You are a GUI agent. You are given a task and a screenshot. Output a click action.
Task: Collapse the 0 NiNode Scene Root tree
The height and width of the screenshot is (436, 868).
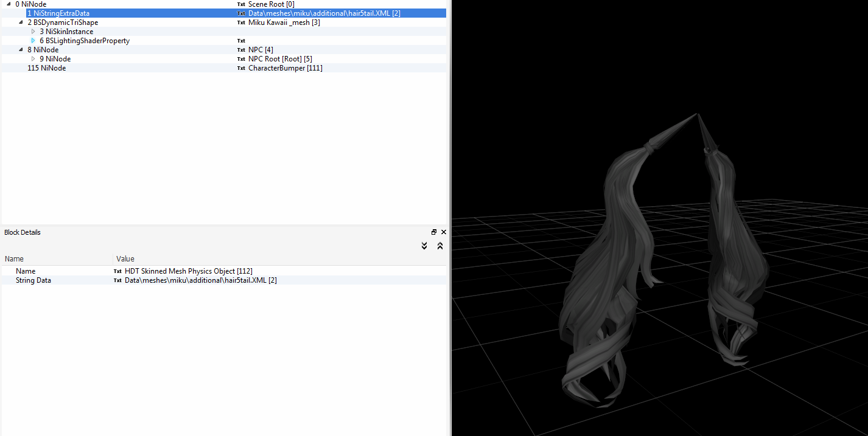[9, 4]
